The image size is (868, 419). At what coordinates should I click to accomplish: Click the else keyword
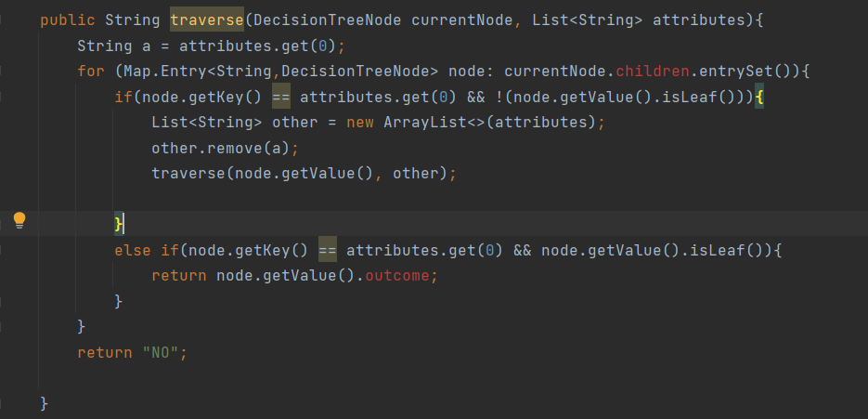[x=132, y=250]
